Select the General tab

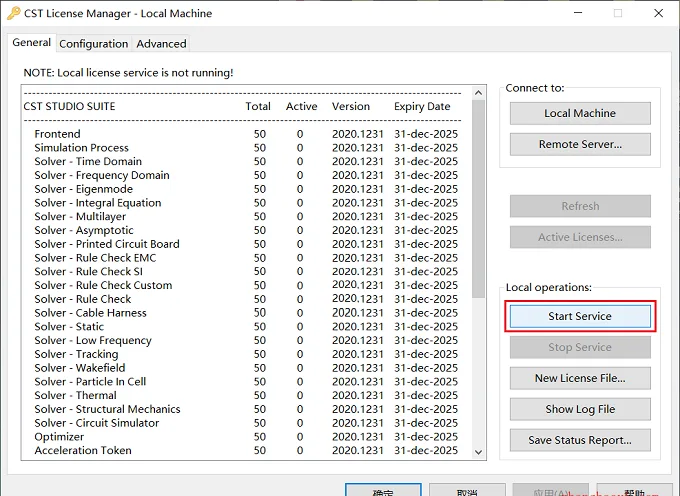point(32,42)
